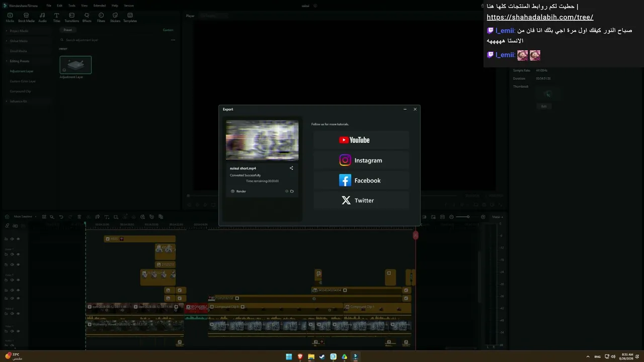Open the shahadalabih.com/tree link in chat
This screenshot has width=644, height=362.
pos(540,17)
